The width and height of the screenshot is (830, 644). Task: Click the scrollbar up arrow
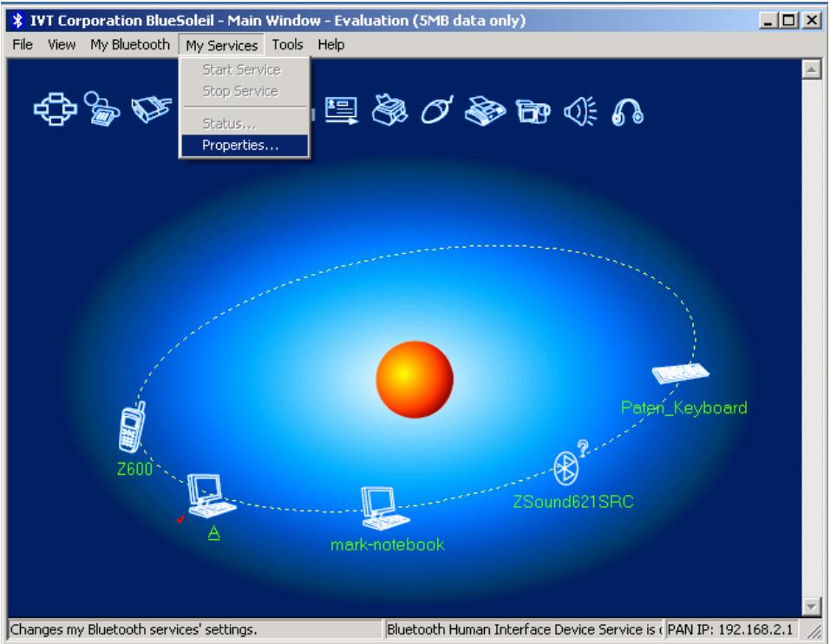812,69
